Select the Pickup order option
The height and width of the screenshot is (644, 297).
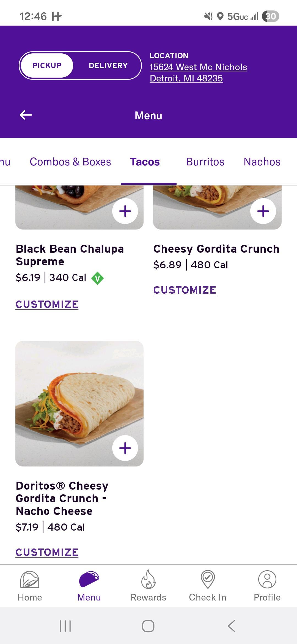(47, 66)
